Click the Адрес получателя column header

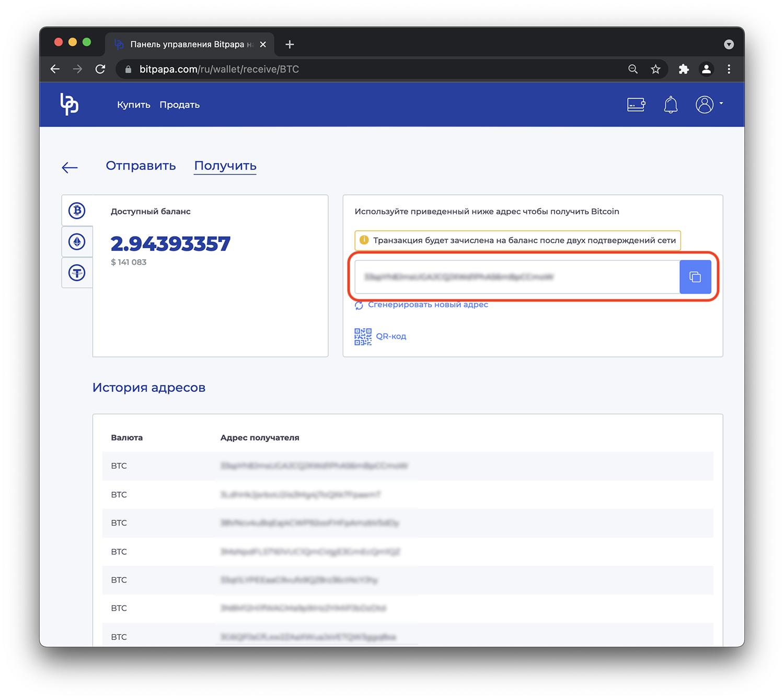point(260,438)
